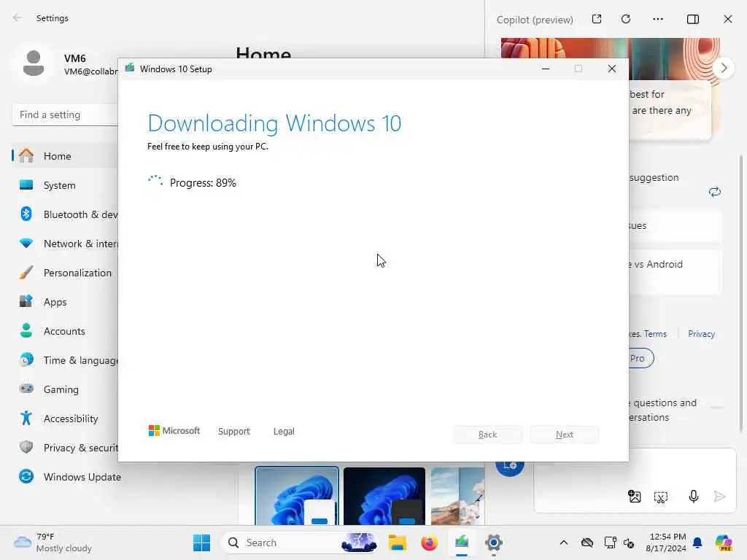Viewport: 747px width, 560px height.
Task: Add a screenshot in Copilot chat
Action: point(661,497)
